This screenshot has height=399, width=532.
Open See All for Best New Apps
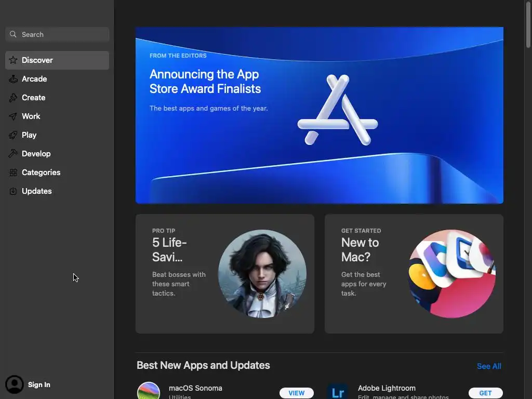pyautogui.click(x=489, y=366)
